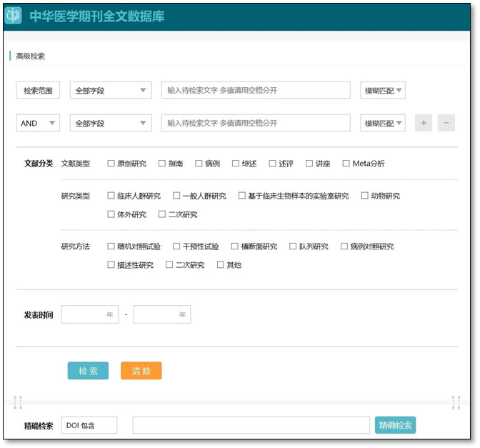Click the 检索 search button
Screen dimensions: 480x448
coord(88,371)
